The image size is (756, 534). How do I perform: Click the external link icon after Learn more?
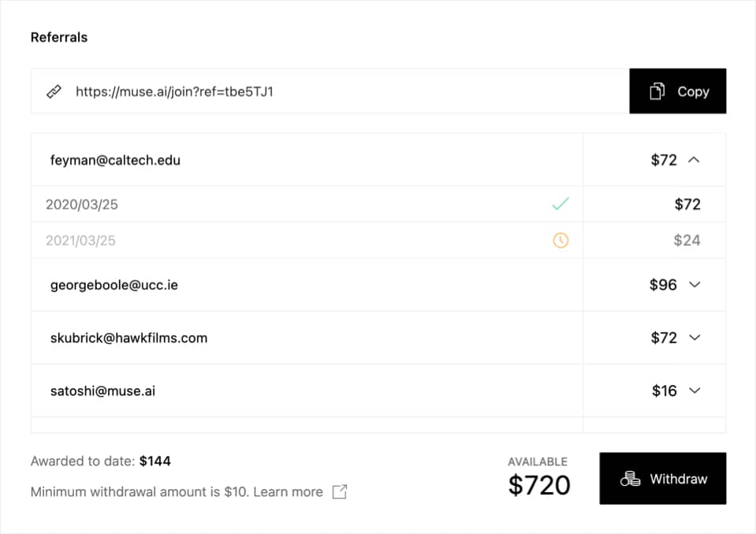point(340,491)
